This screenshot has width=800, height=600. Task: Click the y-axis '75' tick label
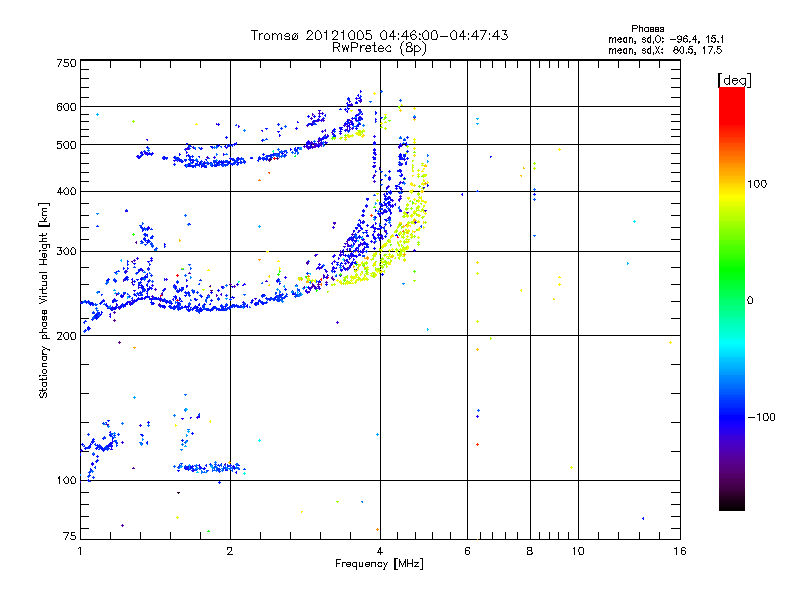70,536
